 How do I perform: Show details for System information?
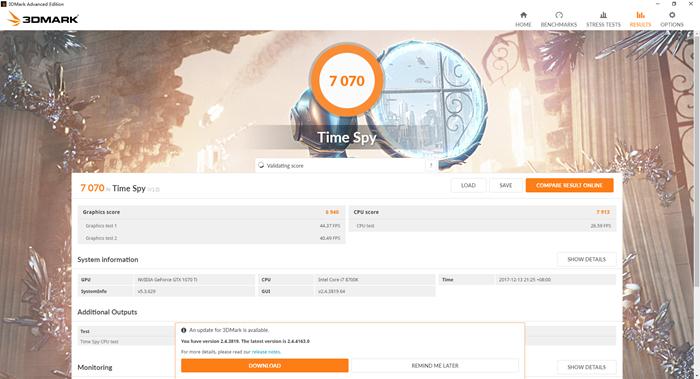tap(586, 259)
